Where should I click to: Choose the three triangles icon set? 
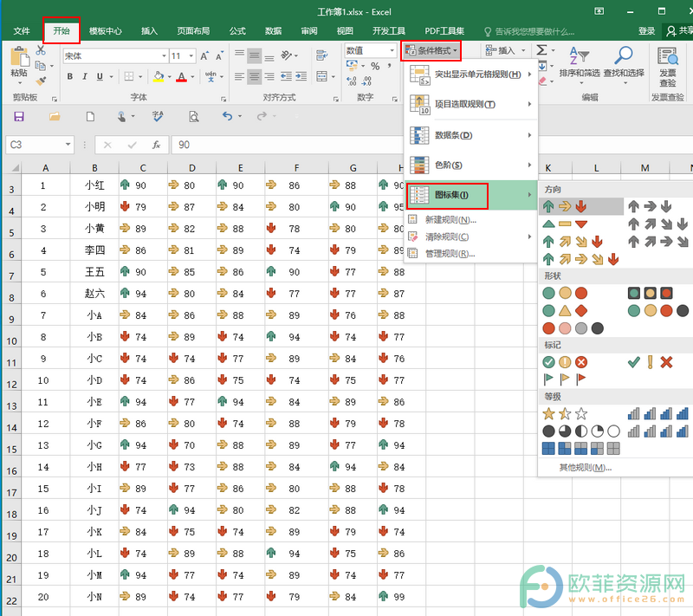pyautogui.click(x=565, y=224)
